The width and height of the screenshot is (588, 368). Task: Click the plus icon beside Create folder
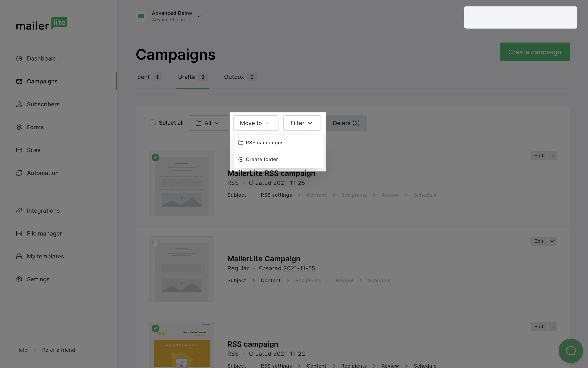[241, 159]
